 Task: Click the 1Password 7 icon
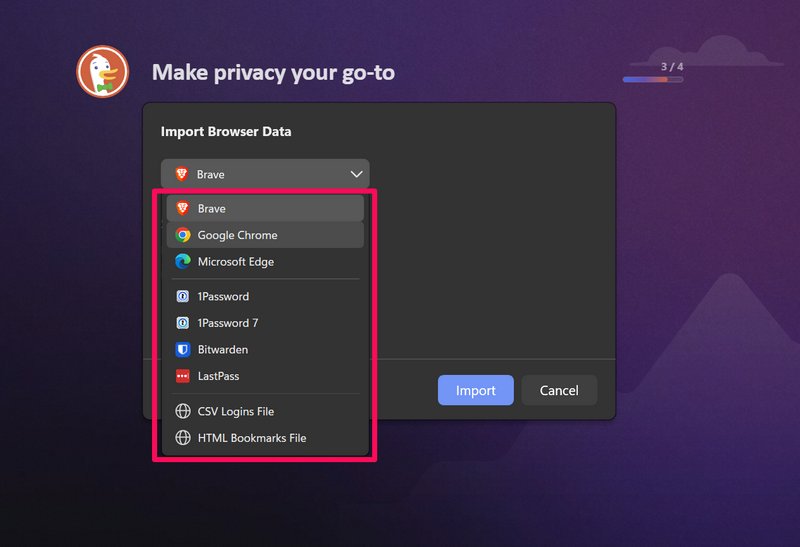pyautogui.click(x=183, y=323)
